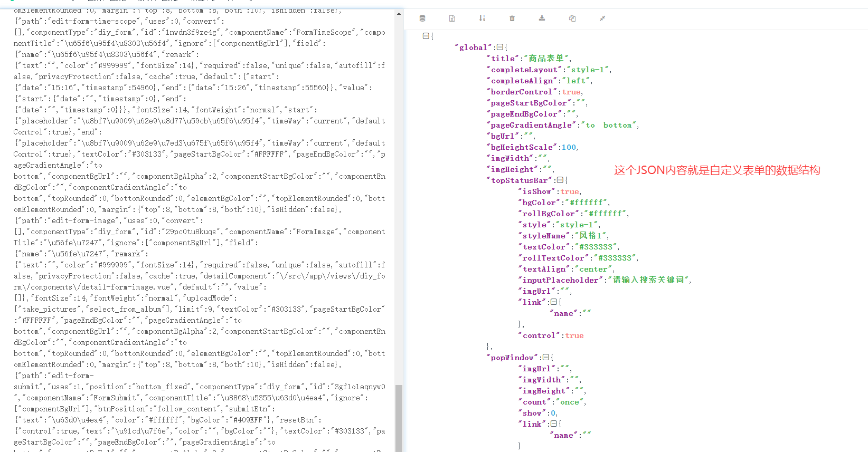Viewport: 868px width, 452px height.
Task: Collapse the "link" node under popWindow
Action: point(553,424)
